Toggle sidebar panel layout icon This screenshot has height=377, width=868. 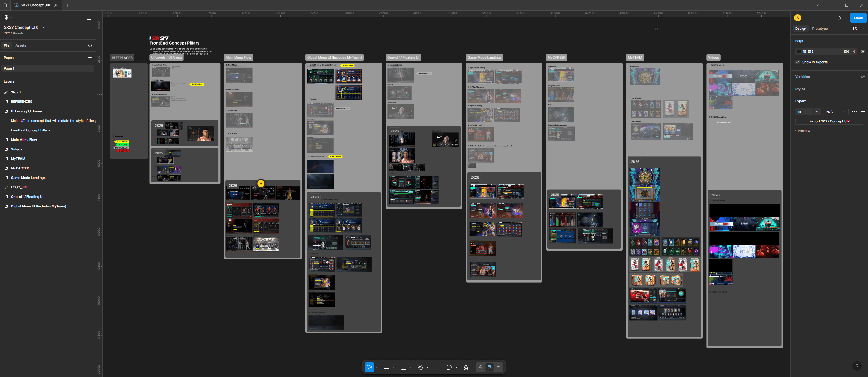pyautogui.click(x=89, y=18)
